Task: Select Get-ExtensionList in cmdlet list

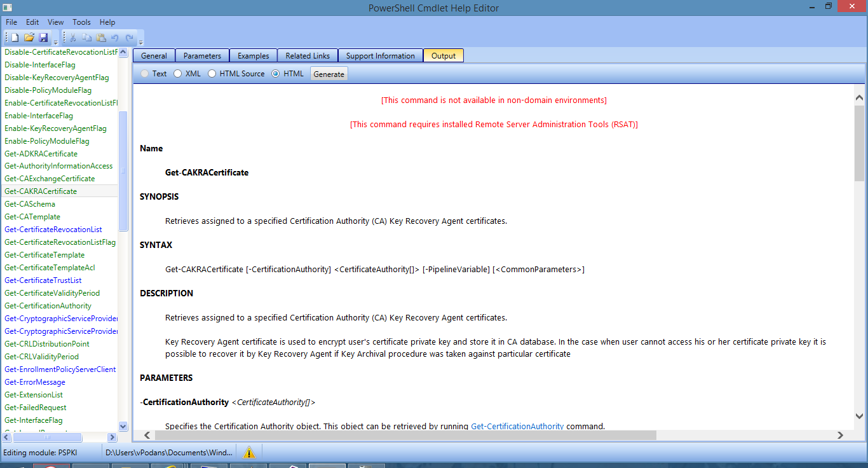Action: pyautogui.click(x=34, y=395)
